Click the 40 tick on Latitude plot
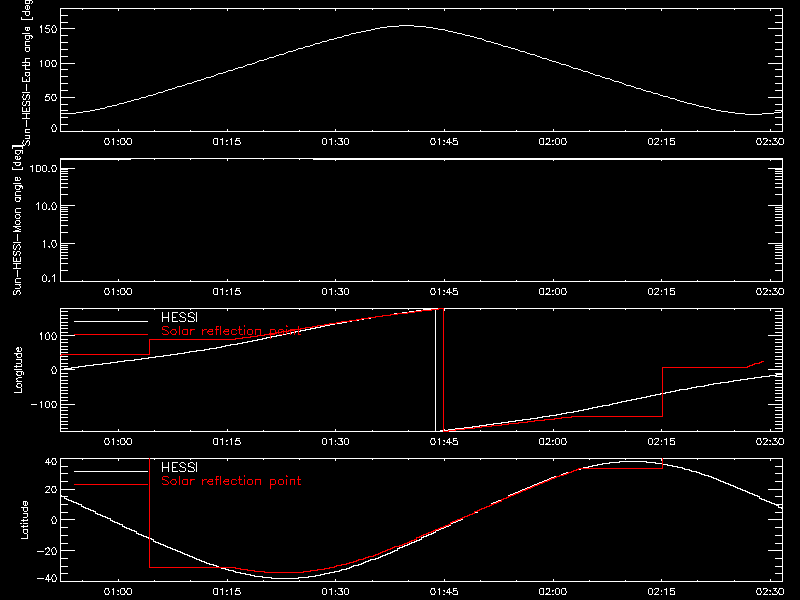Viewport: 800px width, 600px height. point(51,462)
